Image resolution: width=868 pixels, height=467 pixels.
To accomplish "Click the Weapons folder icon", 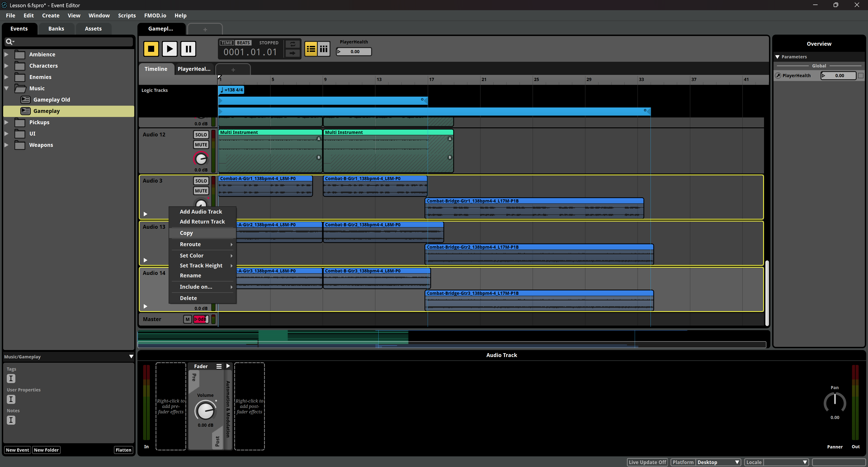I will point(20,145).
